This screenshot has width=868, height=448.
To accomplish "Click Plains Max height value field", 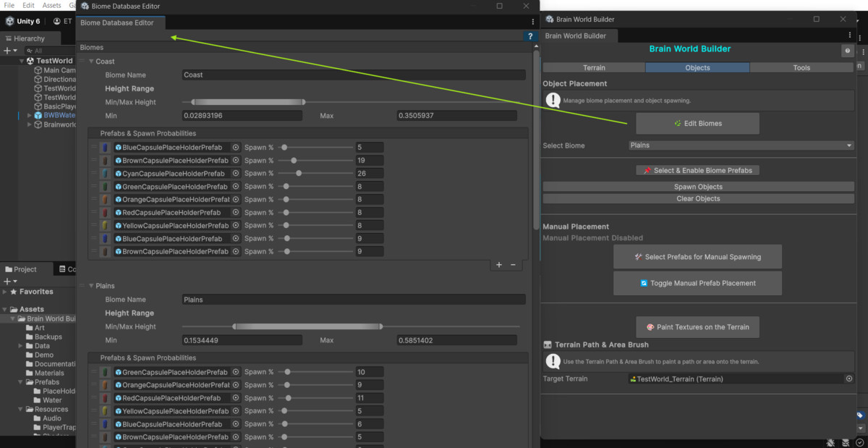I will (456, 340).
